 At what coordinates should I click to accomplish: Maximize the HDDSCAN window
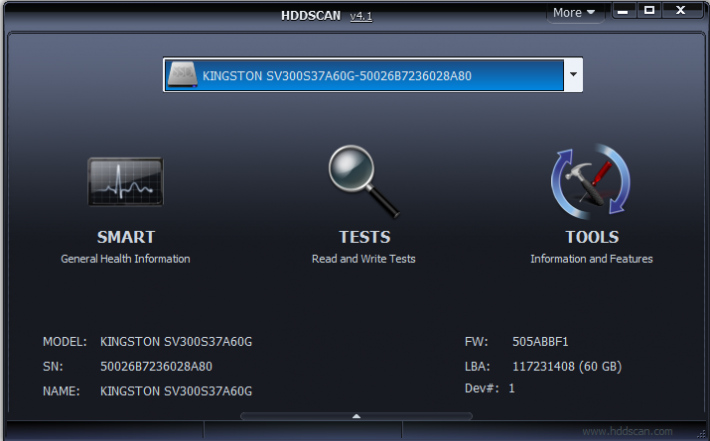649,10
